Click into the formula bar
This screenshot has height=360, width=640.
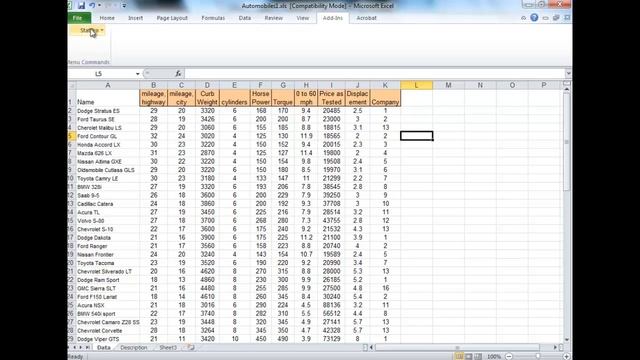374,74
